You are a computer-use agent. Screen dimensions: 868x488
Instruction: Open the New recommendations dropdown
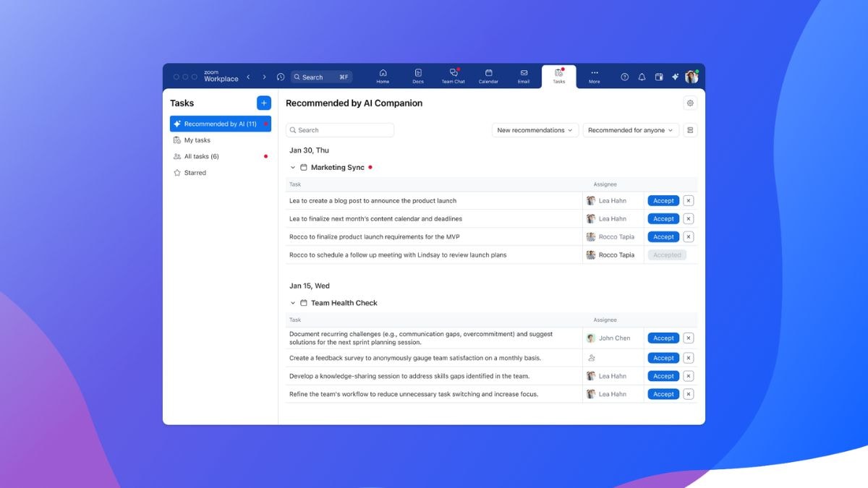click(x=535, y=130)
